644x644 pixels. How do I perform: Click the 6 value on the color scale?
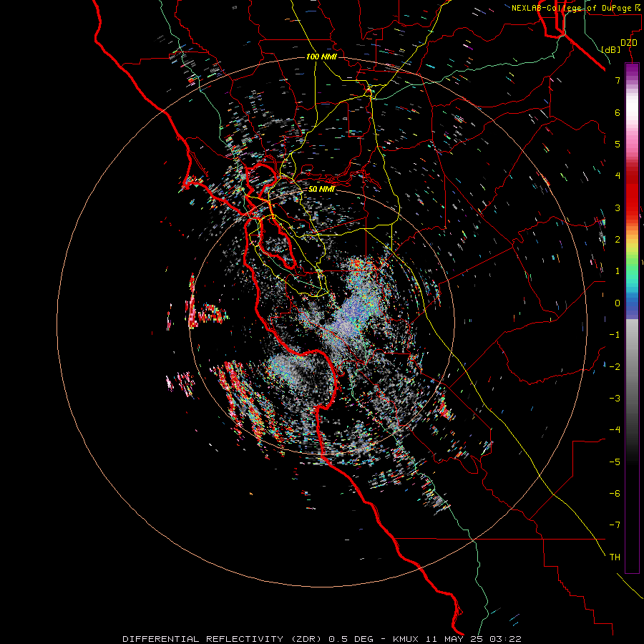pyautogui.click(x=618, y=112)
